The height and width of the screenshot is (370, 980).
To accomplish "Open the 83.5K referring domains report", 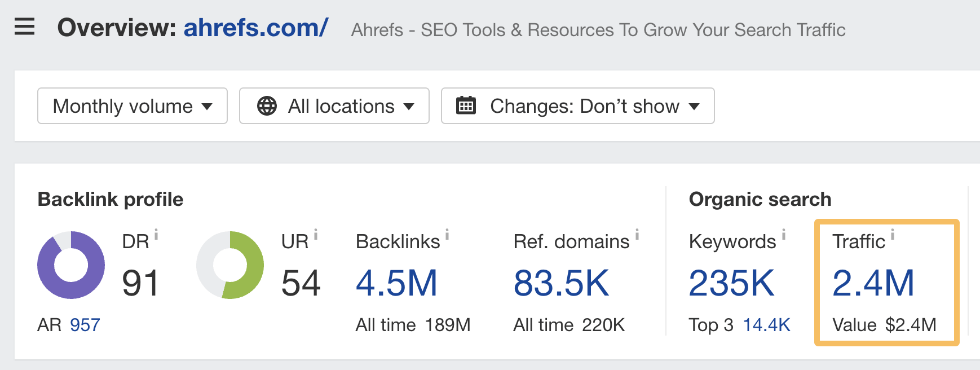I will click(x=561, y=283).
